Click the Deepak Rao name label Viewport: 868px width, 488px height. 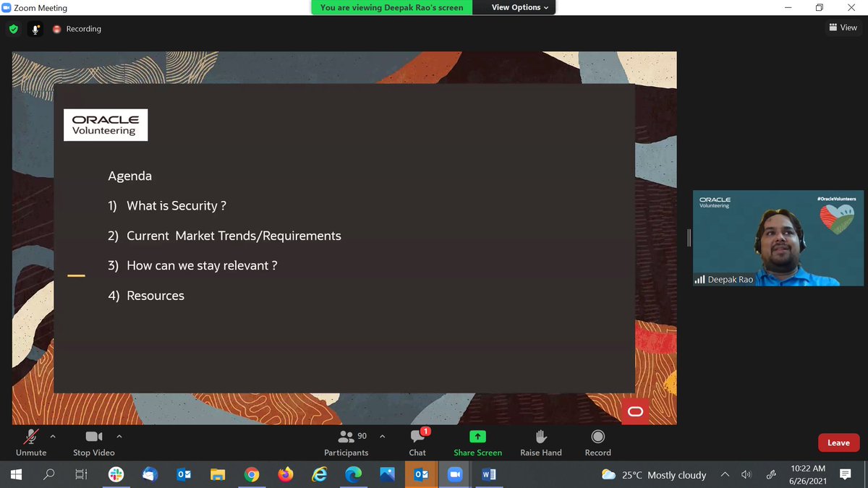click(x=731, y=280)
